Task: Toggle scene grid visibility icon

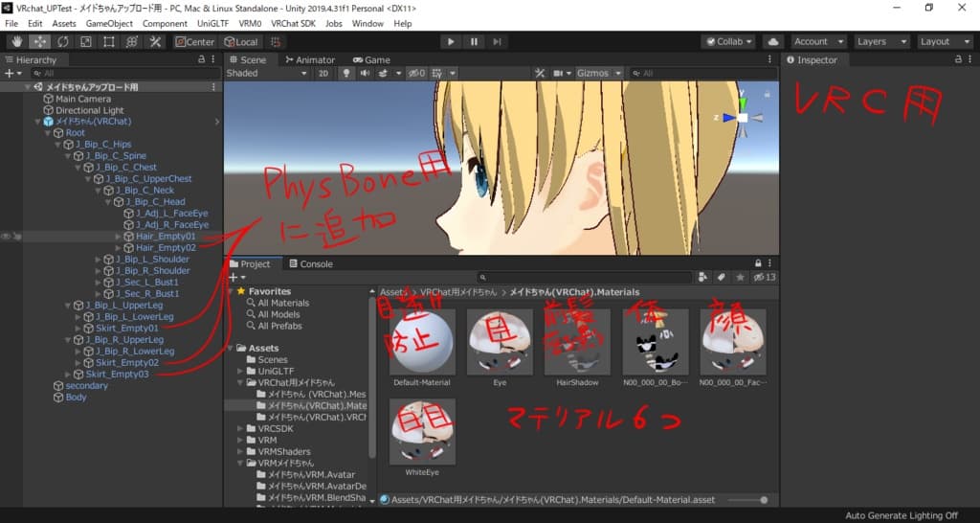Action: [x=436, y=73]
